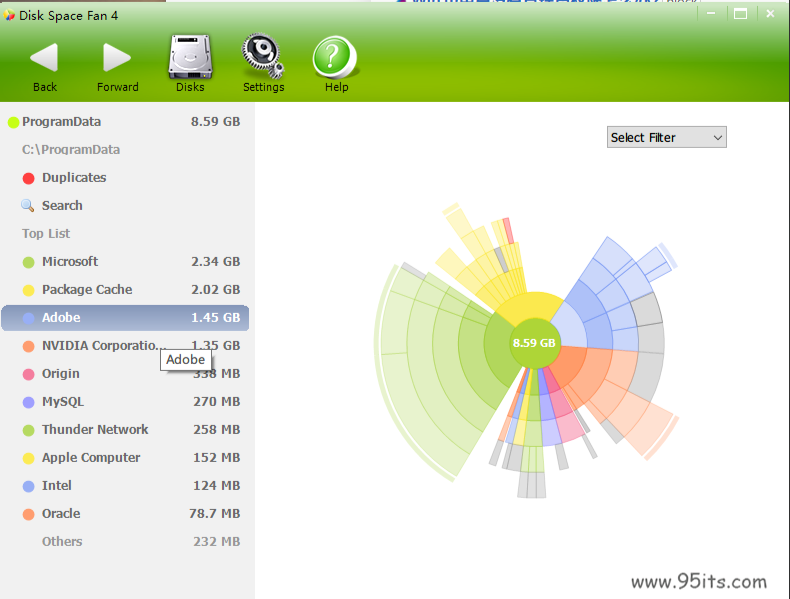Select Intel folder entry

(x=124, y=486)
